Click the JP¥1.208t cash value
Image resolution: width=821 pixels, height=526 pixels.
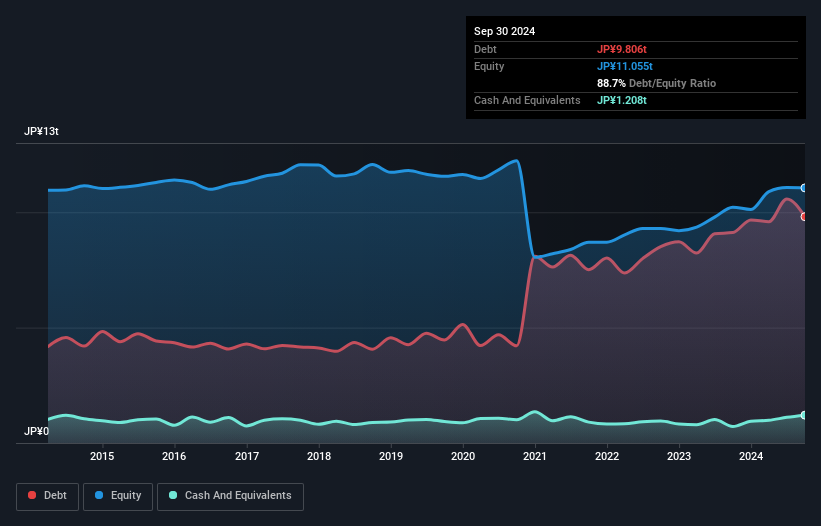pos(622,100)
